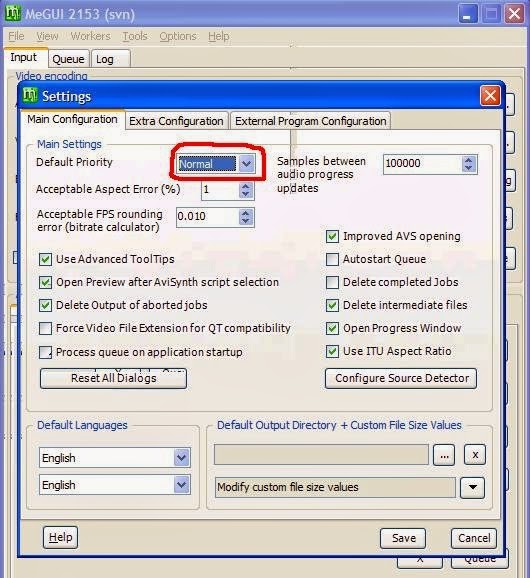This screenshot has width=530, height=578.
Task: Enable Autostart Queue checkbox
Action: coord(332,259)
